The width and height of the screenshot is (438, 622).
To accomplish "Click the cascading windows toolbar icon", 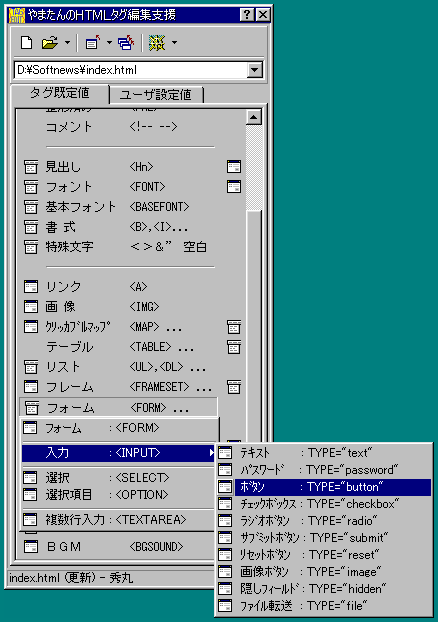I will pos(126,42).
